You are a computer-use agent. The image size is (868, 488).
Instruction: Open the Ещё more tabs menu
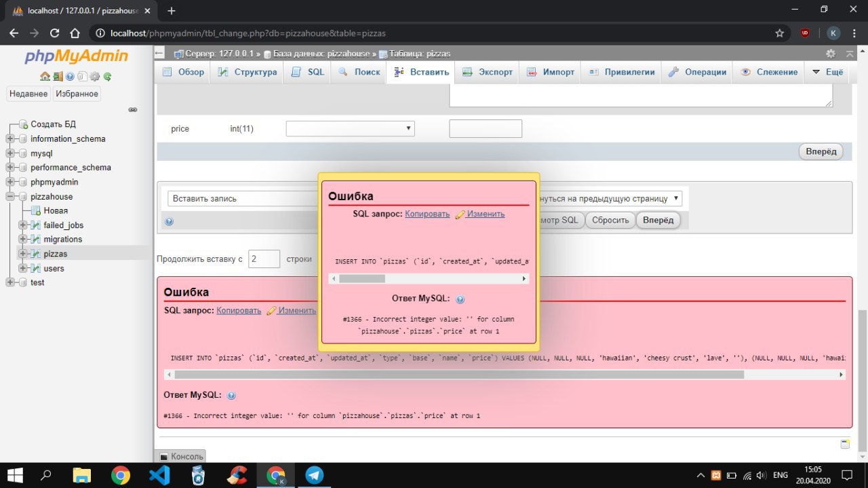click(827, 72)
